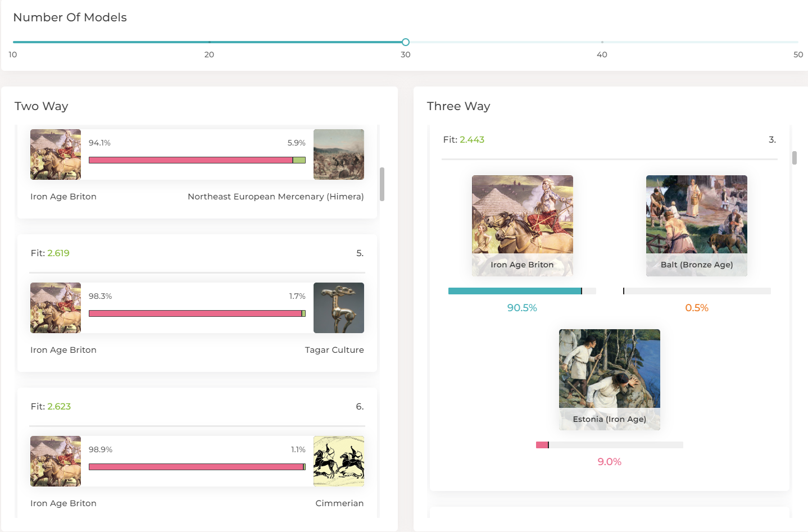Open Iron Age Briton thumbnail beside 98.9%
The image size is (808, 532).
click(x=56, y=461)
